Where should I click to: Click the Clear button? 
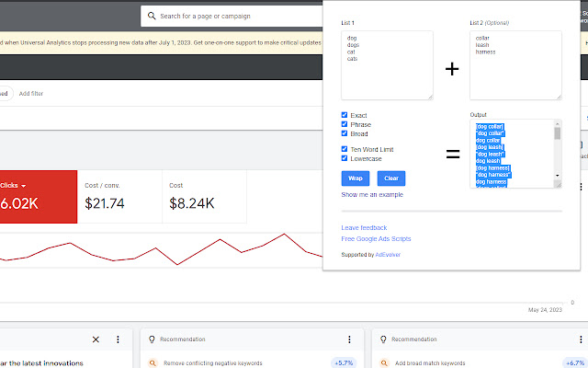pyautogui.click(x=391, y=178)
